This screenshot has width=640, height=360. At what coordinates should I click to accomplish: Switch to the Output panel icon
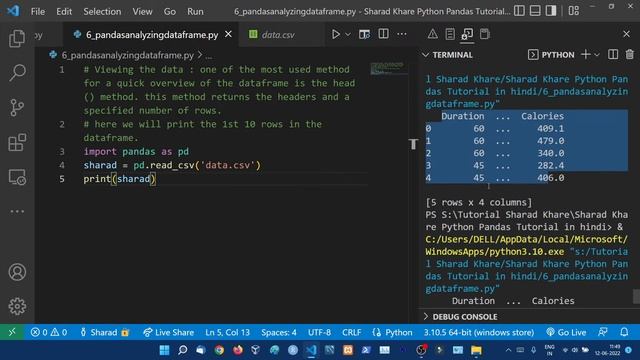450,34
